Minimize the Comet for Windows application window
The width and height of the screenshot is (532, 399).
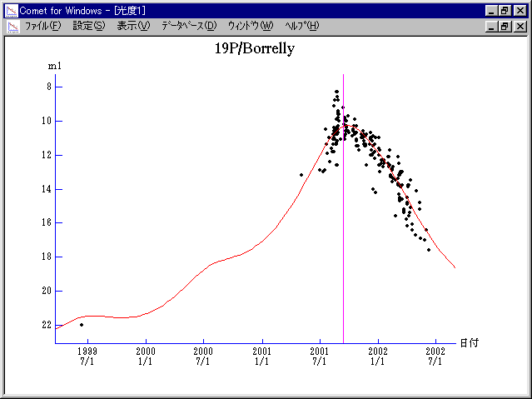491,11
